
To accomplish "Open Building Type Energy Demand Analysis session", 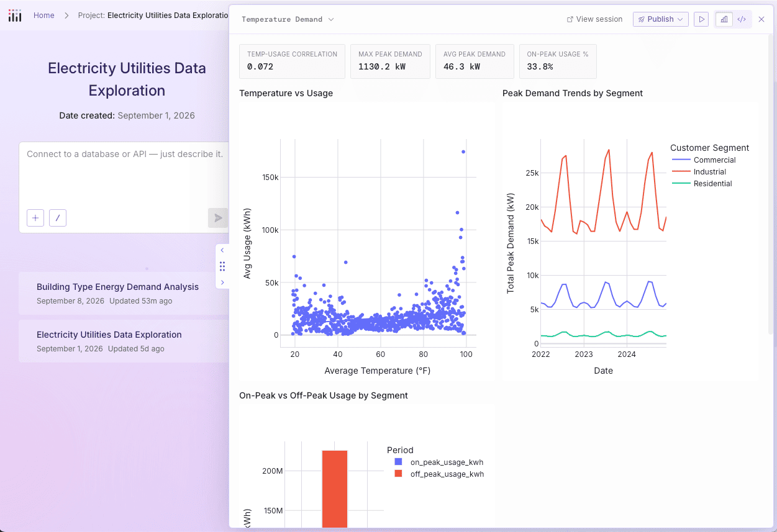I will point(124,293).
